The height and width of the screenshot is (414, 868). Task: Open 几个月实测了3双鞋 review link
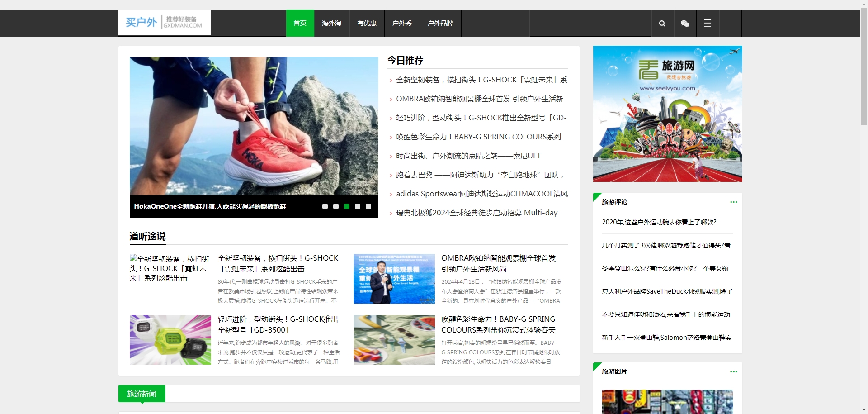click(666, 245)
